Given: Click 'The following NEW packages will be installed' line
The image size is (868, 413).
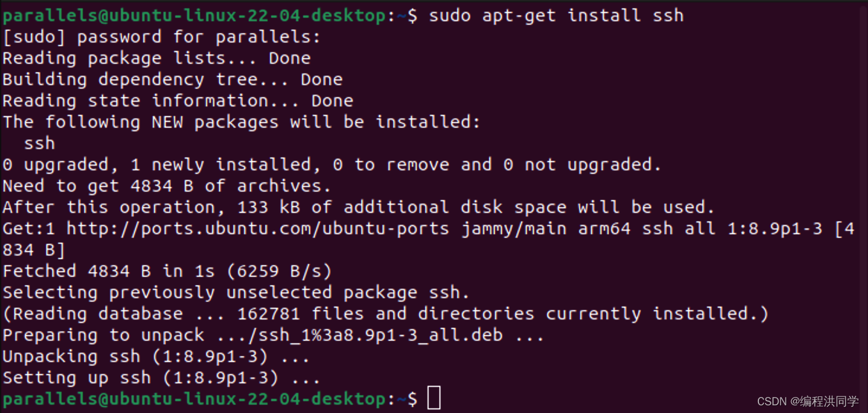Looking at the screenshot, I should pyautogui.click(x=241, y=122).
